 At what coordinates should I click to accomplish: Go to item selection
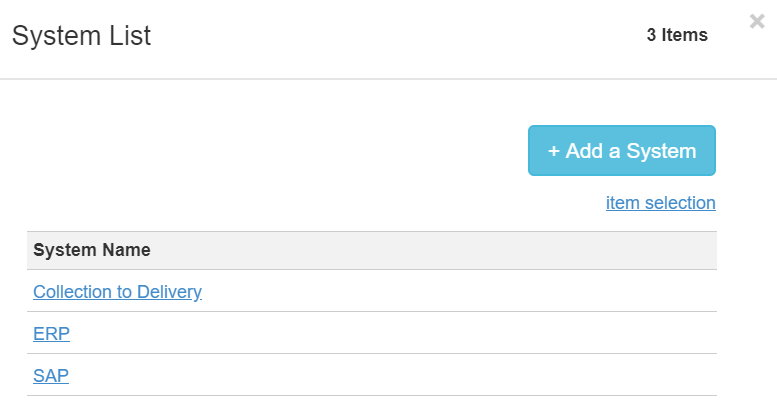[660, 203]
